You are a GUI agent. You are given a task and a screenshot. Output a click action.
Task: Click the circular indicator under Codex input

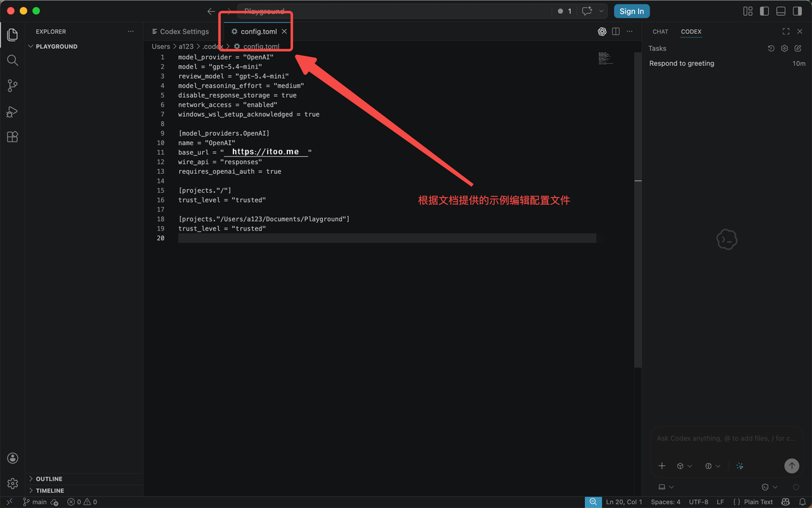[796, 487]
